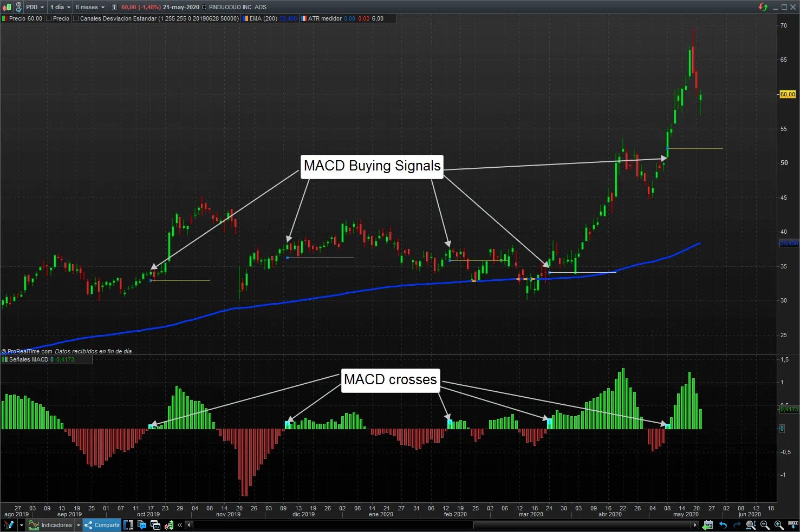Click the radio circle before PINDUODUO

(204, 7)
